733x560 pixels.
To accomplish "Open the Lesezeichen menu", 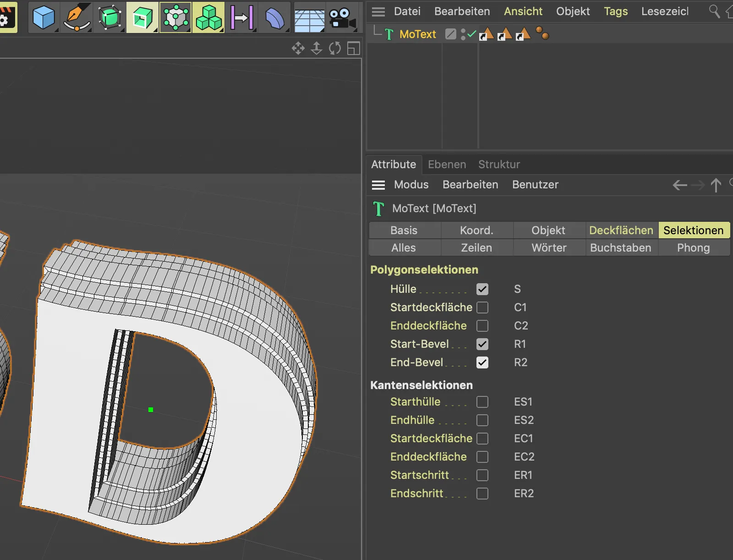I will click(665, 11).
